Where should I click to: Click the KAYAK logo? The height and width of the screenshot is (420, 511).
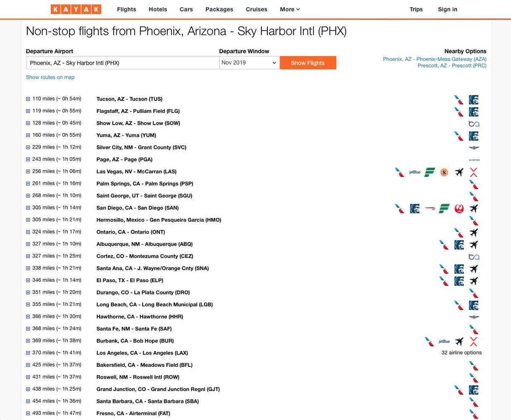click(76, 9)
